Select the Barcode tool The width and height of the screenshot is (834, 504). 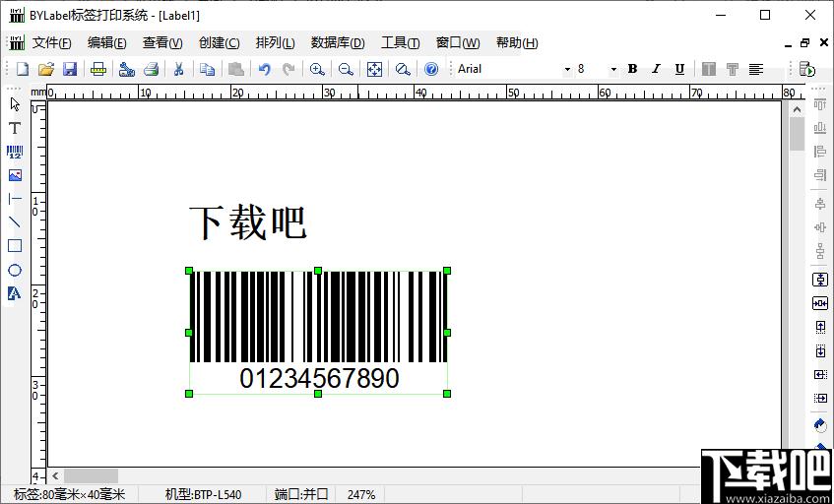point(15,152)
